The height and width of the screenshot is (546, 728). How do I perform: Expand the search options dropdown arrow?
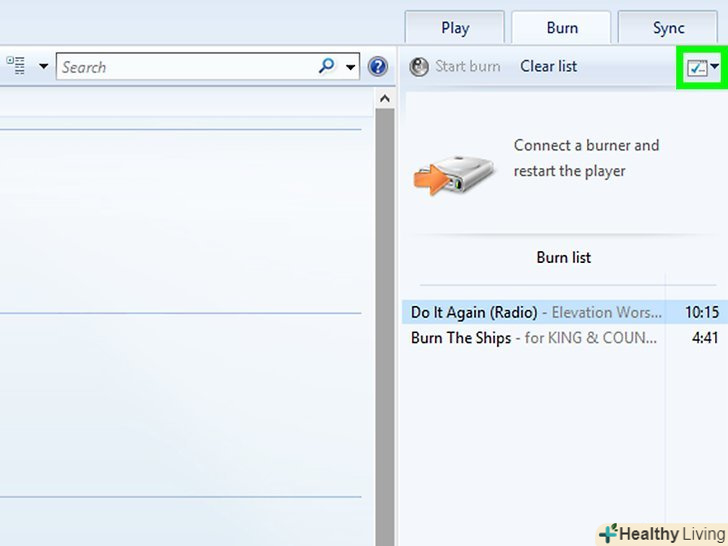pos(351,67)
